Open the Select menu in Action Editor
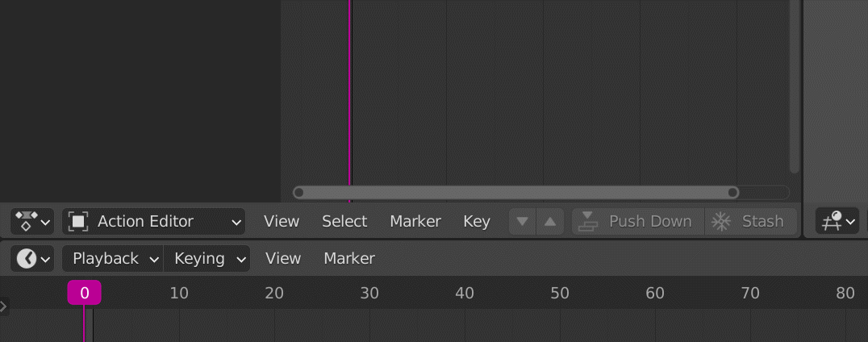Screen dimensions: 868x342 (344, 221)
